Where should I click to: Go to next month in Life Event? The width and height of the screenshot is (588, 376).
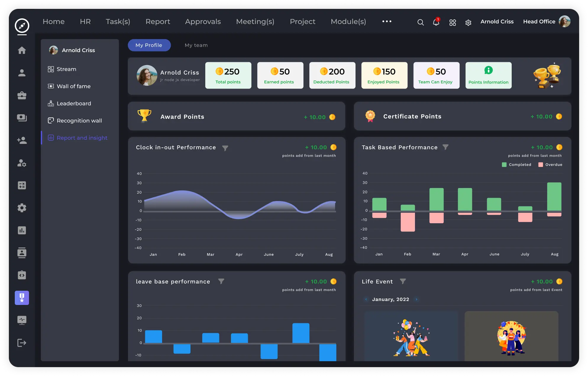tap(416, 299)
